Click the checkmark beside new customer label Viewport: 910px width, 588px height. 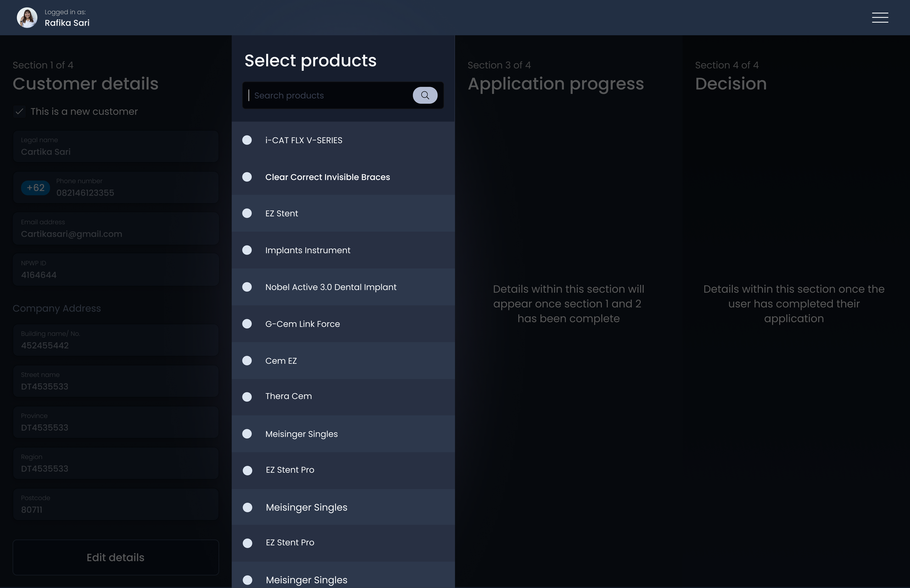[19, 111]
